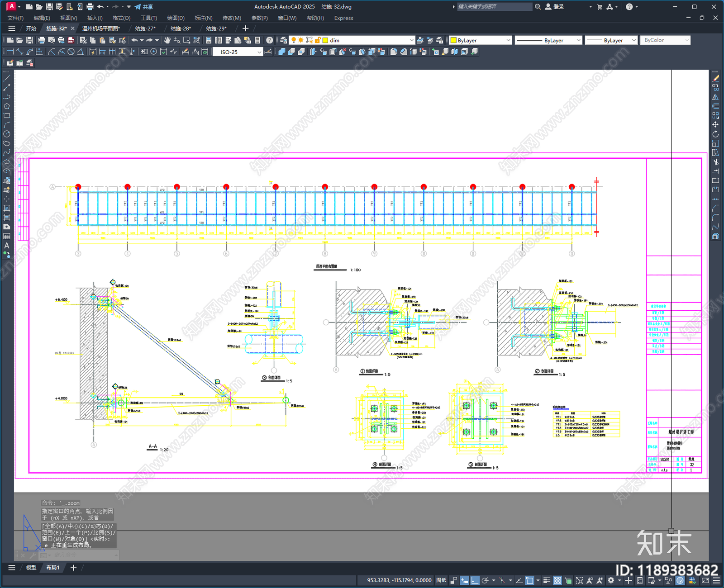Open the QuickCalc calculator icon
The width and height of the screenshot is (724, 588).
(x=257, y=40)
